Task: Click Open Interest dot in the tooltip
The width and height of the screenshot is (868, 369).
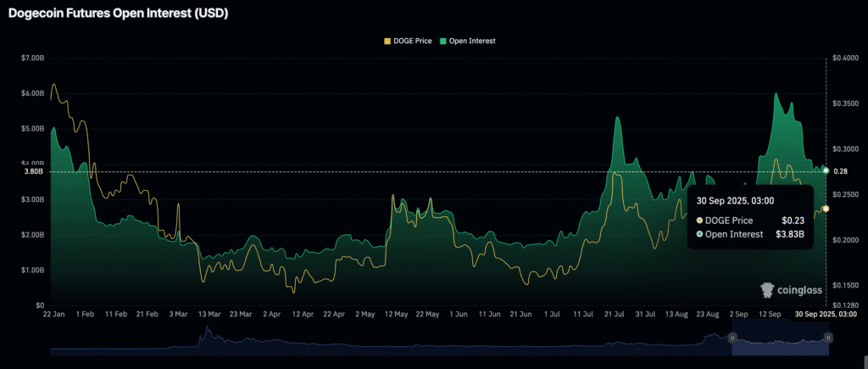Action: [700, 234]
